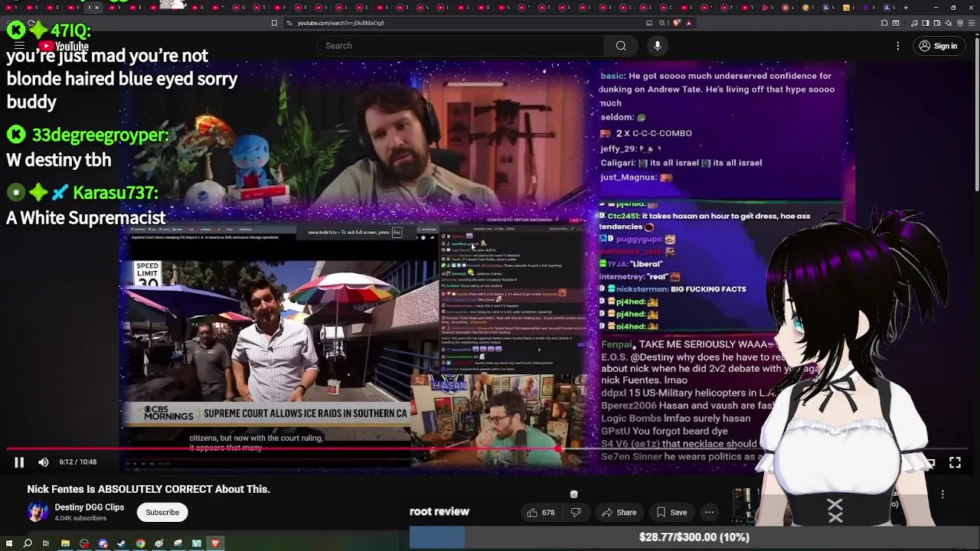The height and width of the screenshot is (551, 980).
Task: Open YouTube settings three-dot menu in header
Action: [x=898, y=46]
